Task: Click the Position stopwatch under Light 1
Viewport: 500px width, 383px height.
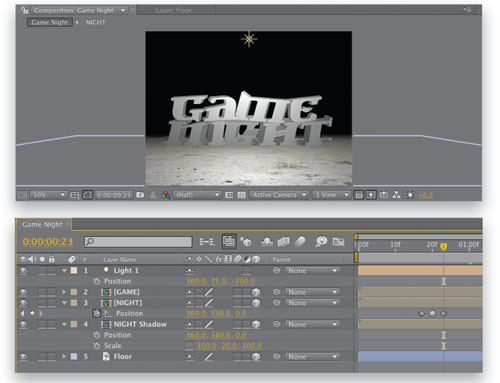Action: (x=97, y=281)
